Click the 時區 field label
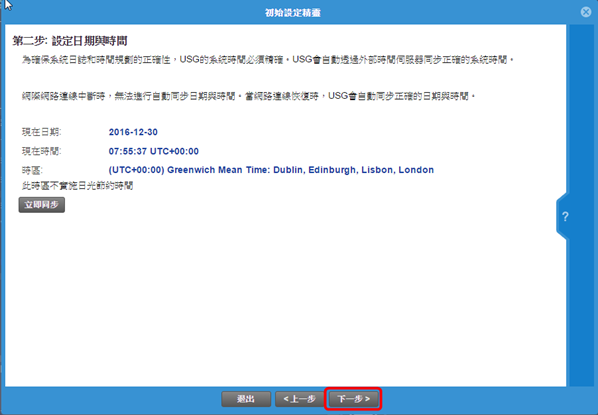Viewport: 598px width, 415px height. click(32, 170)
